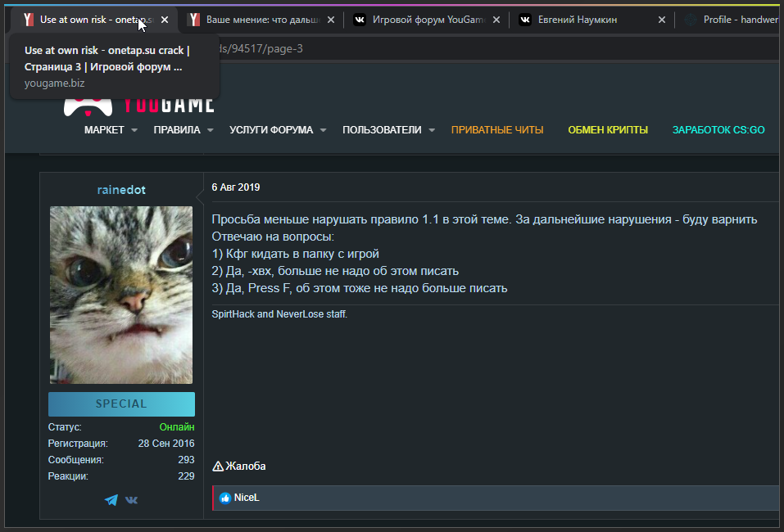Switch to the 'Евгений Наумкин' tab
Screen dimensions: 784x532
(592, 20)
